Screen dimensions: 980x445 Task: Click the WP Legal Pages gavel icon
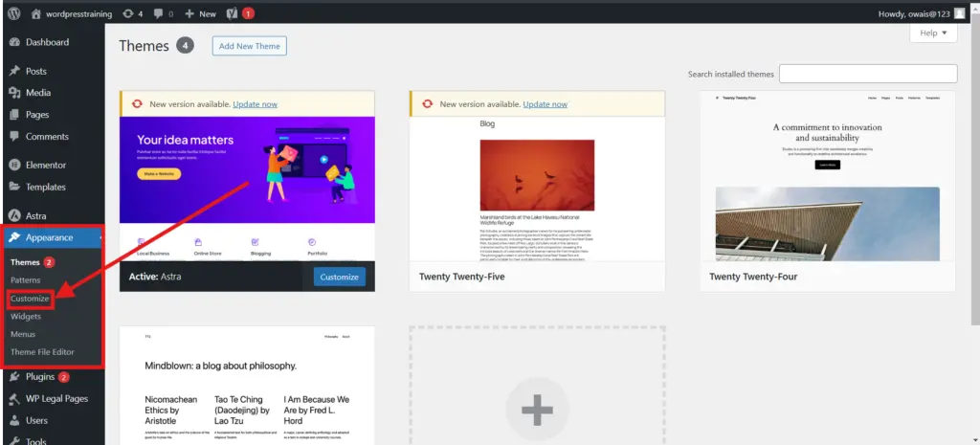click(15, 399)
